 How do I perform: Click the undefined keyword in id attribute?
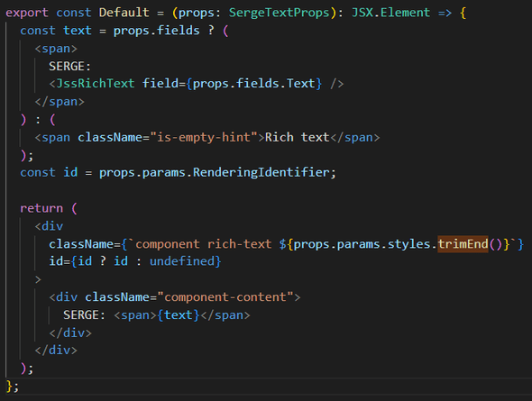[182, 261]
